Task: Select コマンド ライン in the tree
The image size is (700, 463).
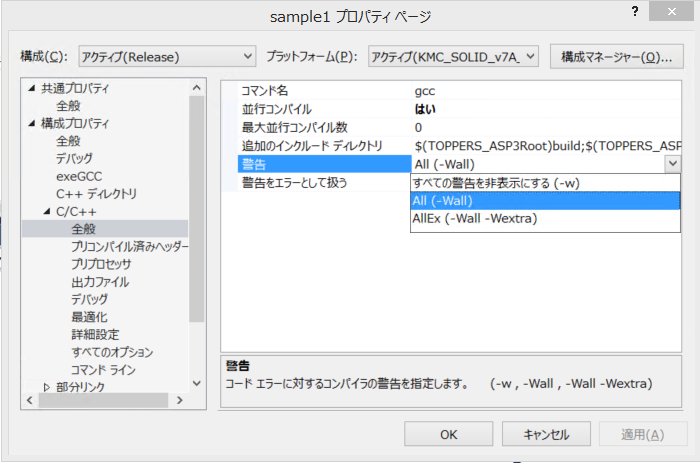Action: pyautogui.click(x=106, y=370)
